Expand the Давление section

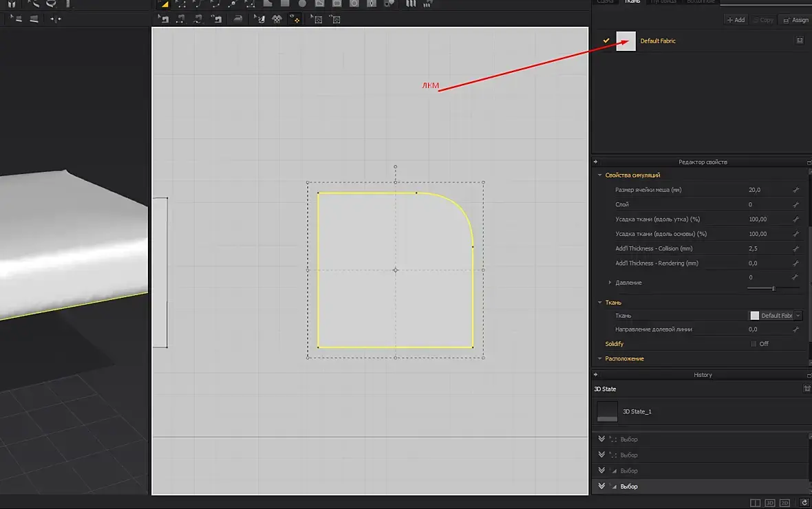point(610,283)
